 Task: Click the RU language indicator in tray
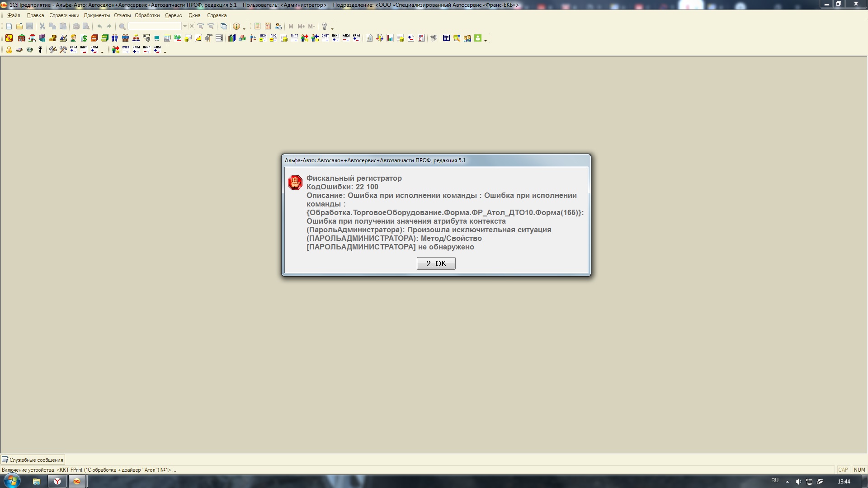[x=775, y=480]
